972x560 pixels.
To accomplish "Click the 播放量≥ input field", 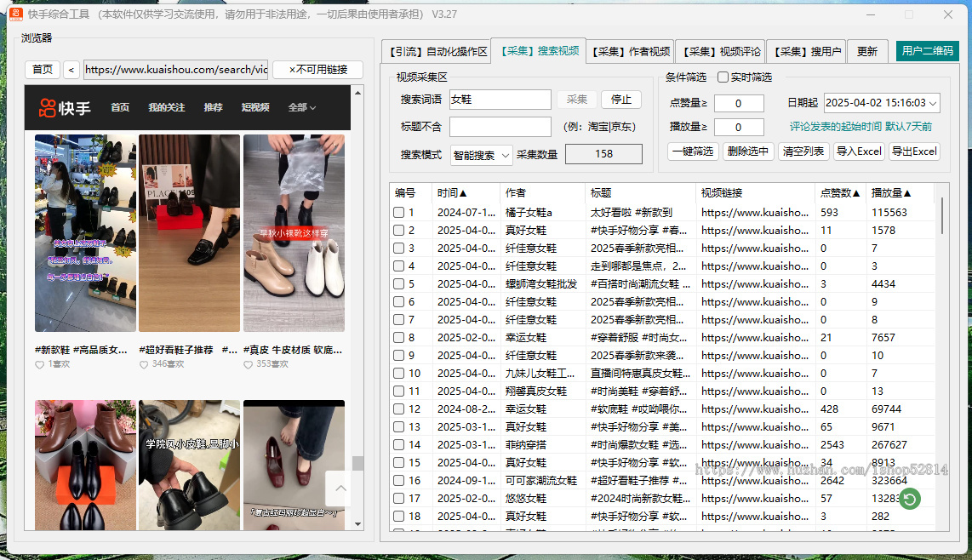I will (738, 127).
